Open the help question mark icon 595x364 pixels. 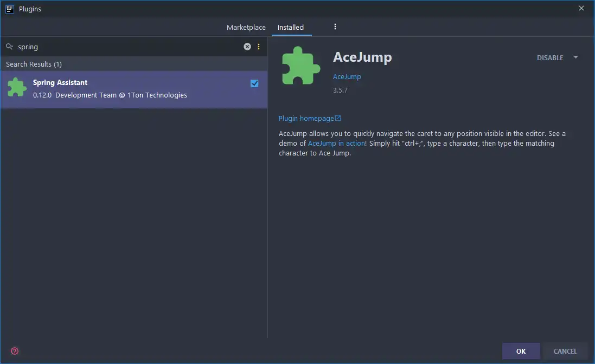(x=15, y=351)
